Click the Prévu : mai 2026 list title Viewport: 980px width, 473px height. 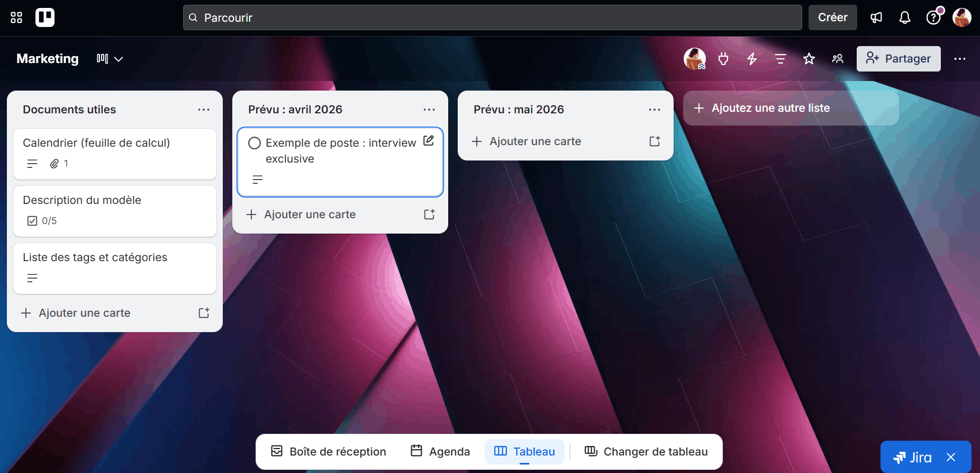[x=519, y=110]
